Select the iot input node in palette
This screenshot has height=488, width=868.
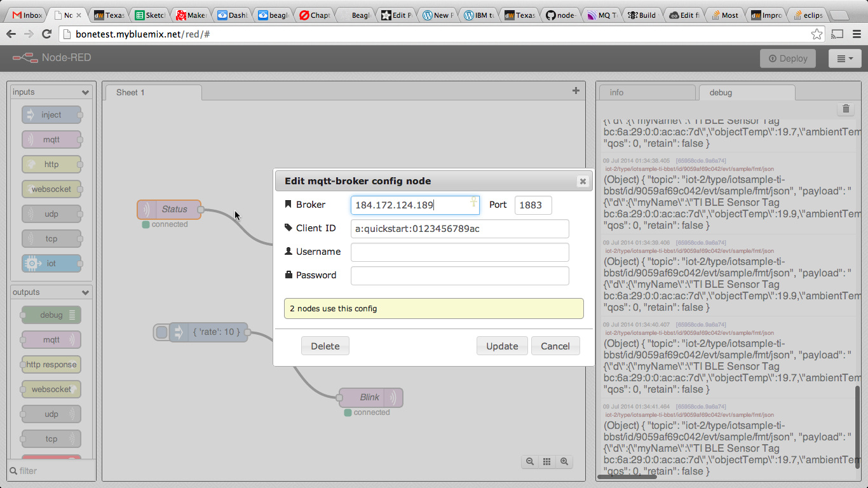point(51,263)
